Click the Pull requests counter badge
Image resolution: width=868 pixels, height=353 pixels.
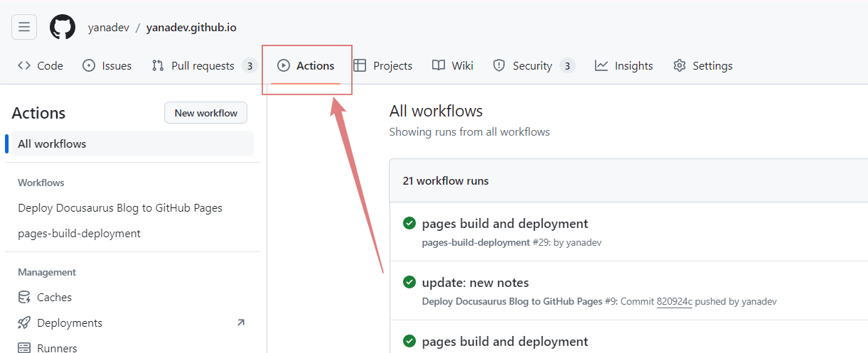click(x=249, y=66)
